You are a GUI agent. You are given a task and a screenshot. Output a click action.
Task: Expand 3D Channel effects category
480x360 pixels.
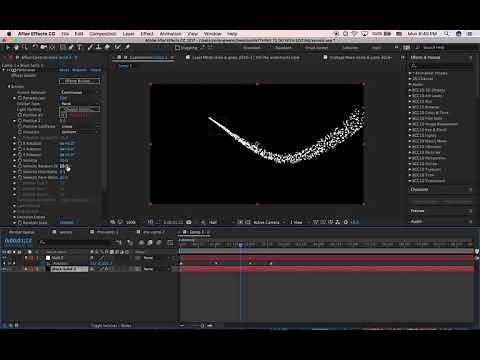(410, 79)
